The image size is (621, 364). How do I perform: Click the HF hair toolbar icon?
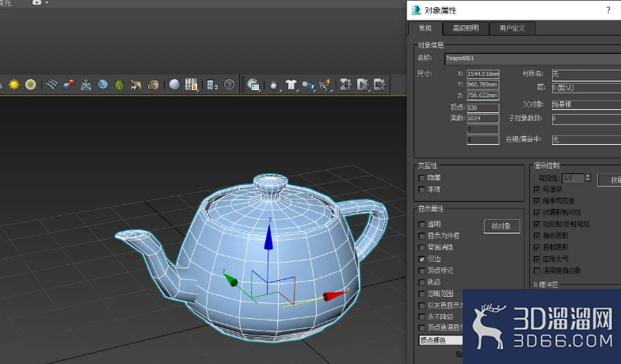click(x=136, y=85)
